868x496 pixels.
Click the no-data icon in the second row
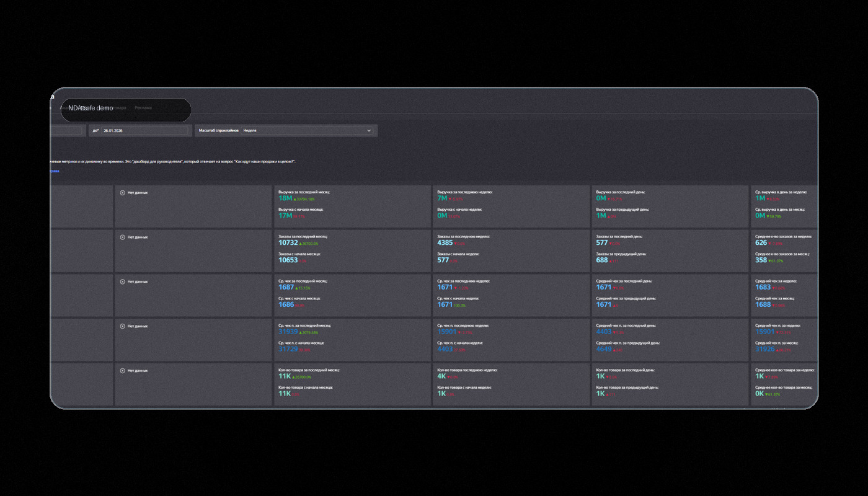pos(122,237)
